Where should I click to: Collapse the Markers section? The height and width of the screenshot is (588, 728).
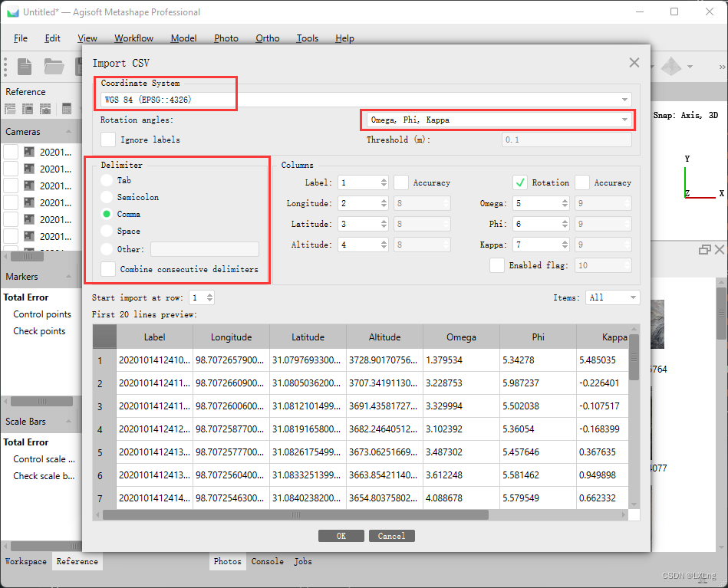coord(69,276)
